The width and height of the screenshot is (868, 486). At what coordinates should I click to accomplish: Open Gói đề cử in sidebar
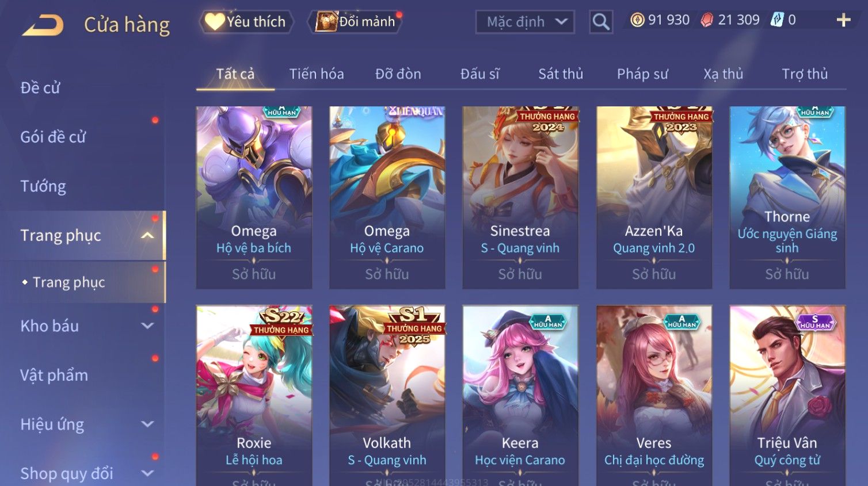pyautogui.click(x=53, y=137)
